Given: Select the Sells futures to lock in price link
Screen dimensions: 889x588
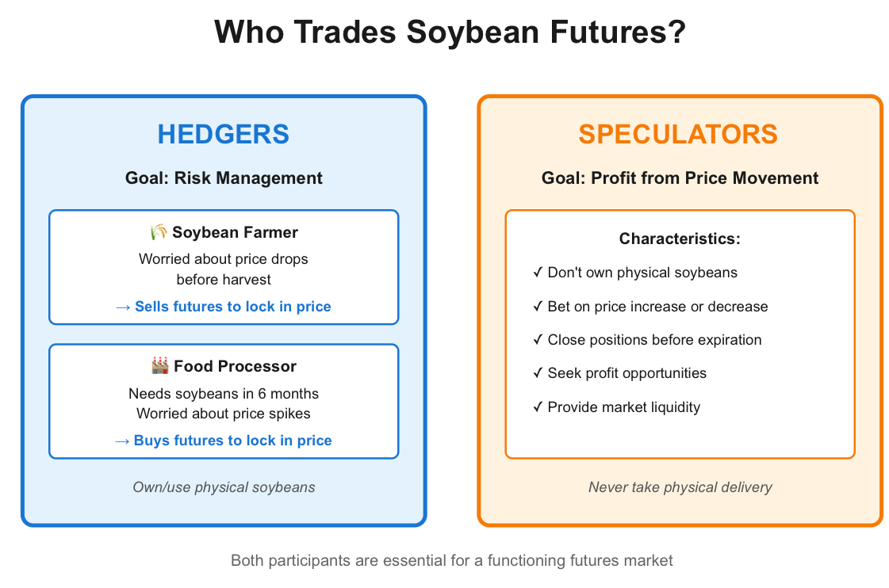Looking at the screenshot, I should pyautogui.click(x=232, y=307).
